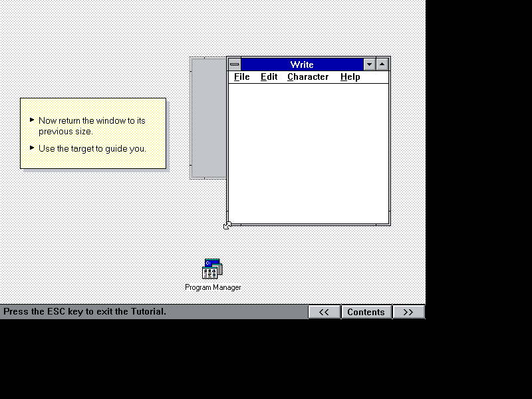Viewport: 532px width, 399px height.
Task: Click the Contents button
Action: tap(366, 311)
